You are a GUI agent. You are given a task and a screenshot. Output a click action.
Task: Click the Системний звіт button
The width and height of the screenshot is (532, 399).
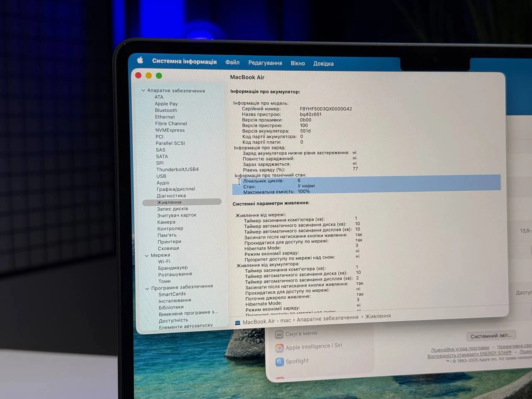491,335
